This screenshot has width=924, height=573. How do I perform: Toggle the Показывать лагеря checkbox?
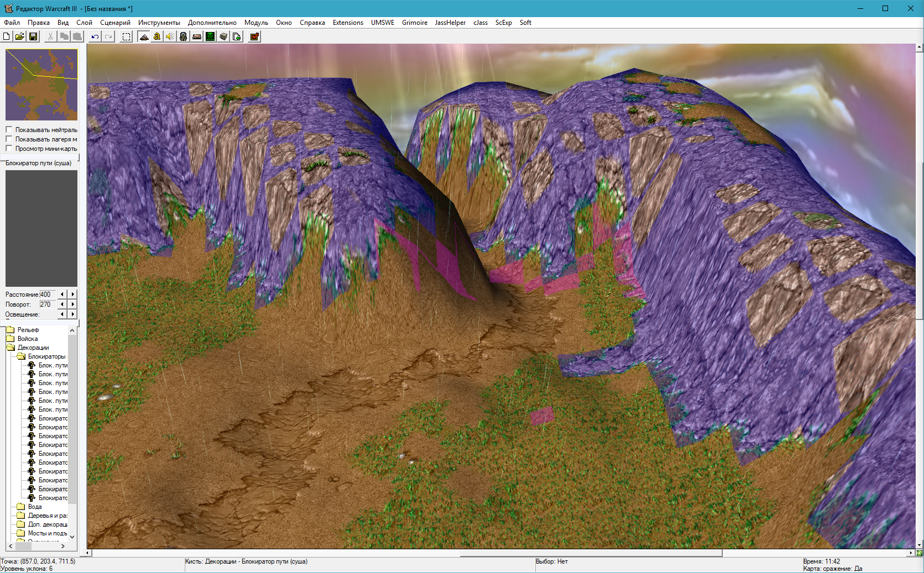pyautogui.click(x=9, y=139)
